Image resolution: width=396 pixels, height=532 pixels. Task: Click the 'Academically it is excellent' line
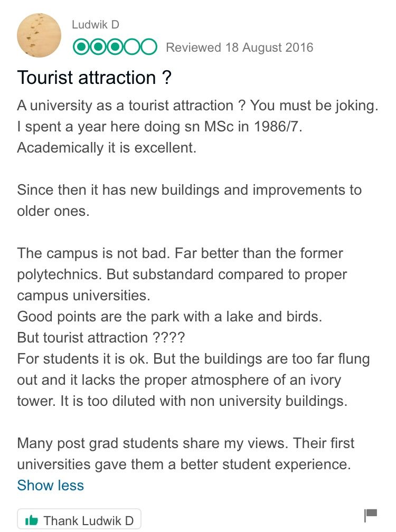(x=107, y=148)
